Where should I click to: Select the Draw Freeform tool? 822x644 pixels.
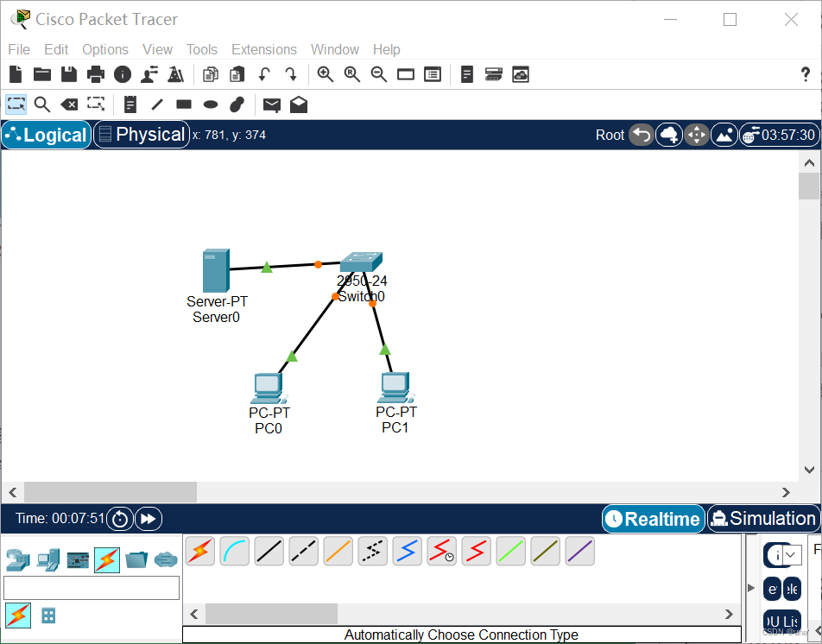click(x=237, y=104)
